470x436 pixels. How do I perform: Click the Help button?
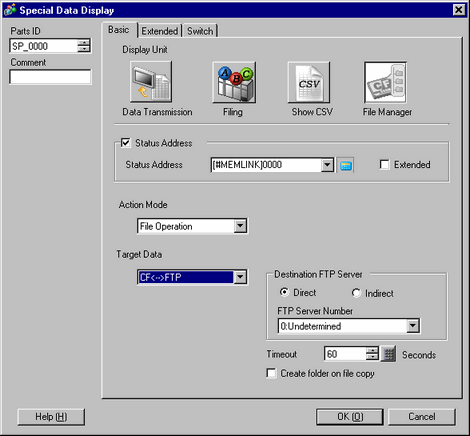click(x=51, y=417)
